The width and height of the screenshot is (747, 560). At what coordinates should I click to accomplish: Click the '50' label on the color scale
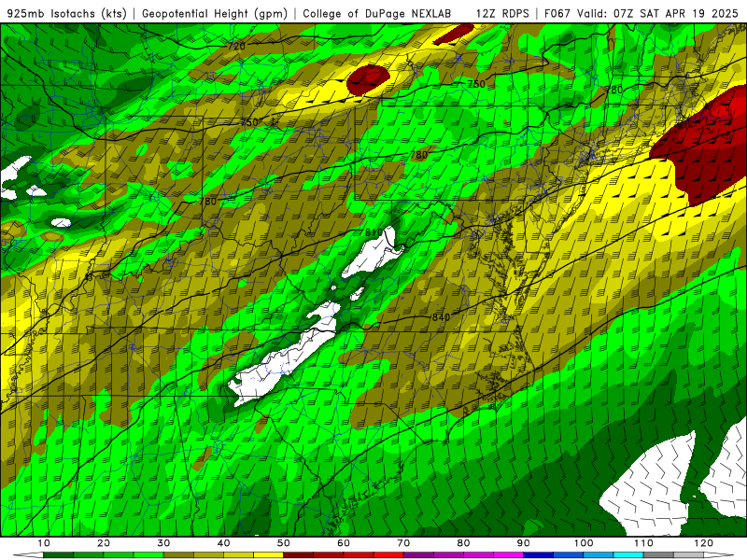(284, 543)
